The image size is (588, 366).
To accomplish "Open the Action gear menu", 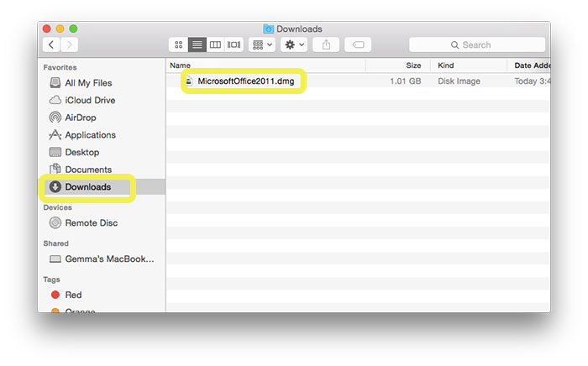I will (295, 44).
